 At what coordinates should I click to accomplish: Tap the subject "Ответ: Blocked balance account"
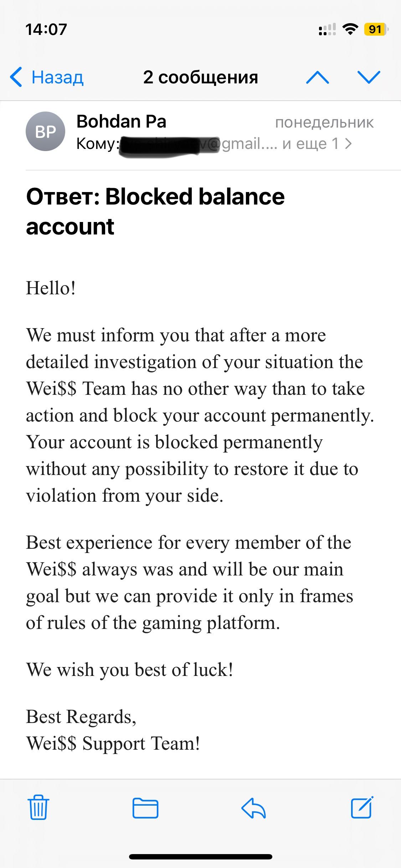(x=155, y=211)
